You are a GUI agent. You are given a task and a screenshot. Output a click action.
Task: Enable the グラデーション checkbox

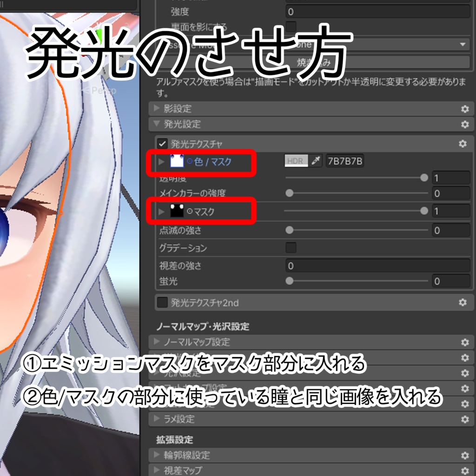(291, 248)
